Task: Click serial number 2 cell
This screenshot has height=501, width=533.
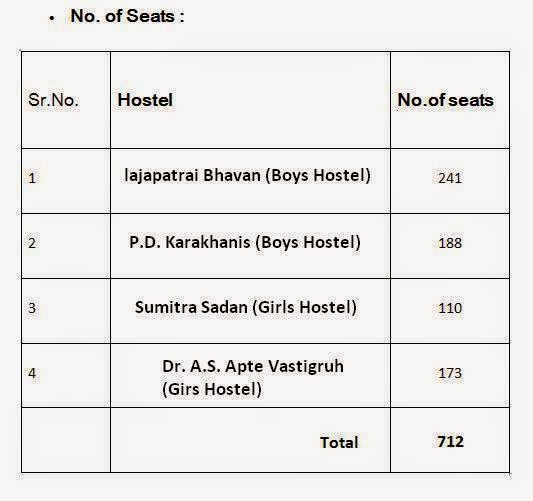Action: (x=66, y=246)
